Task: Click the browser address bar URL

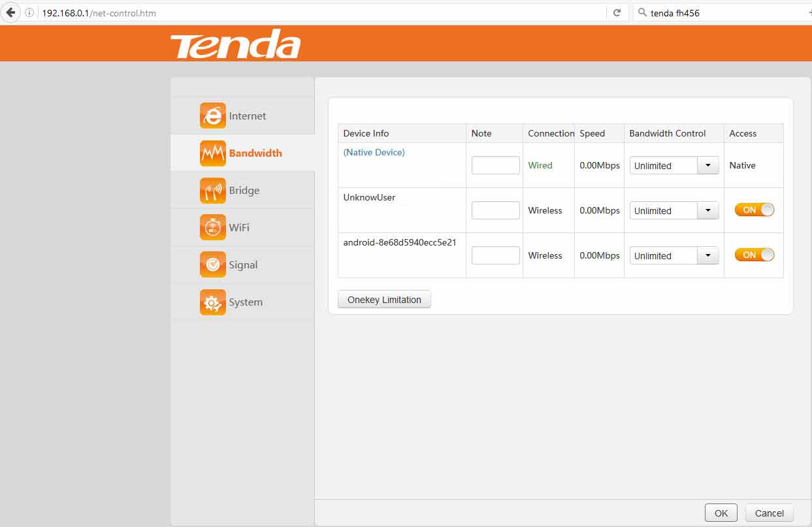Action: 99,12
